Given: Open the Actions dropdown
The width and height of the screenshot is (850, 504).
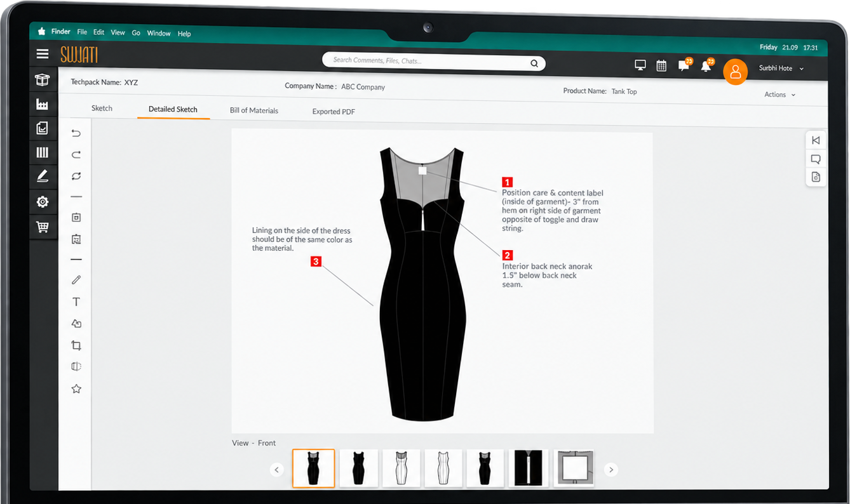Looking at the screenshot, I should (779, 95).
